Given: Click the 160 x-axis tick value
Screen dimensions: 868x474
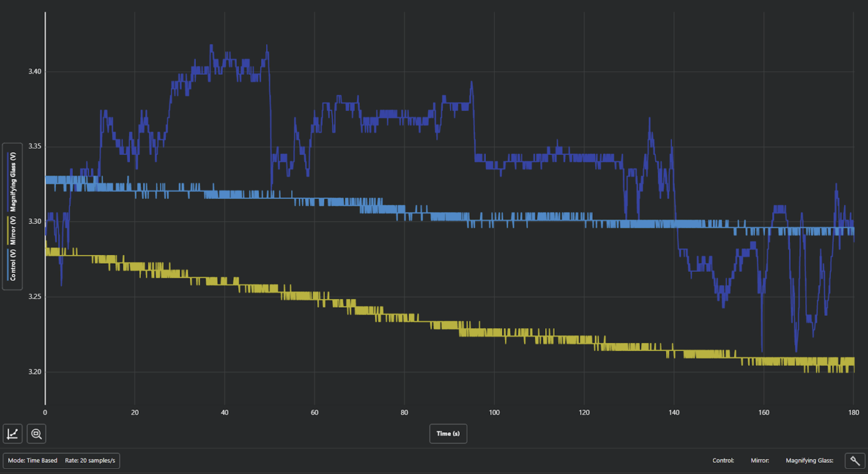Looking at the screenshot, I should pyautogui.click(x=764, y=412).
